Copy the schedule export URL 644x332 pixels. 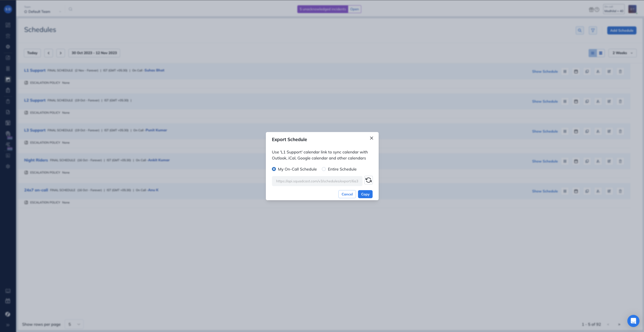(365, 194)
